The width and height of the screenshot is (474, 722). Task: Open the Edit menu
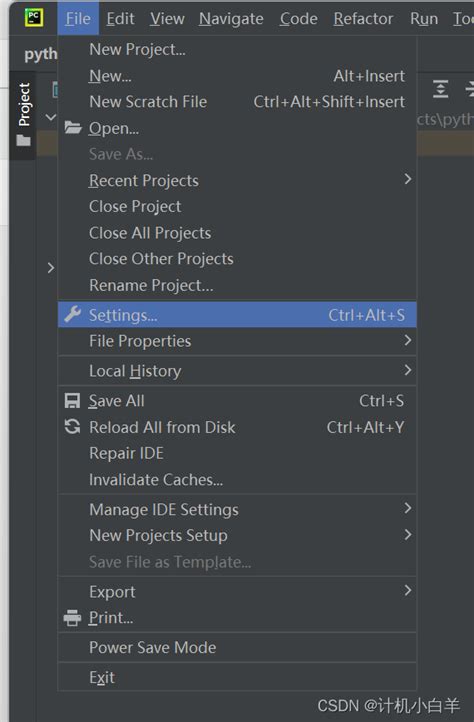pyautogui.click(x=120, y=18)
